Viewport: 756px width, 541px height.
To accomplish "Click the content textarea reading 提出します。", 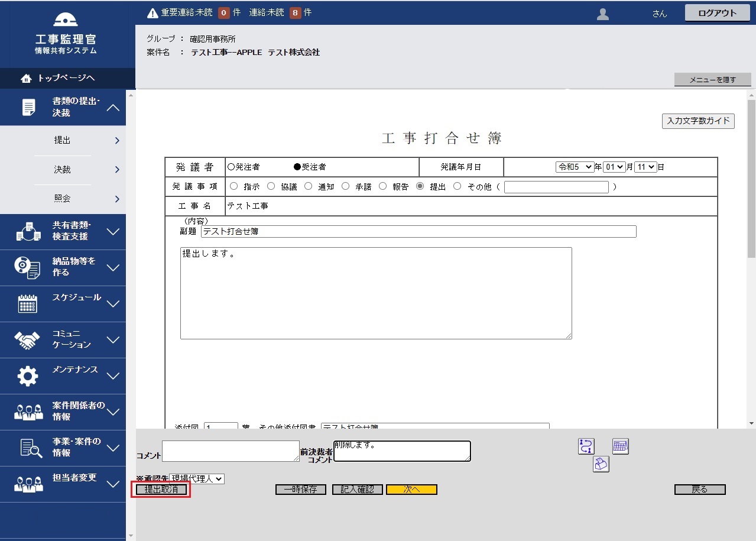I will [x=376, y=293].
